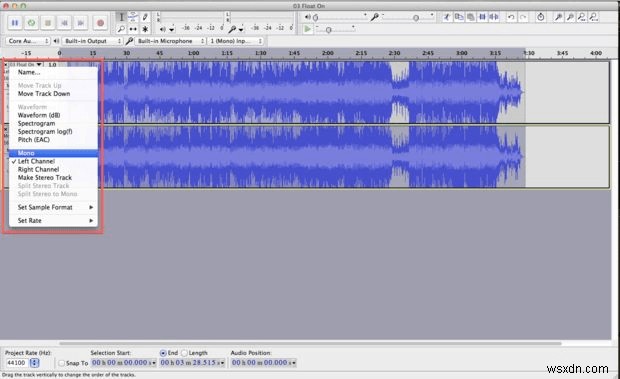Click the Fit Selection zoom icon

(582, 17)
